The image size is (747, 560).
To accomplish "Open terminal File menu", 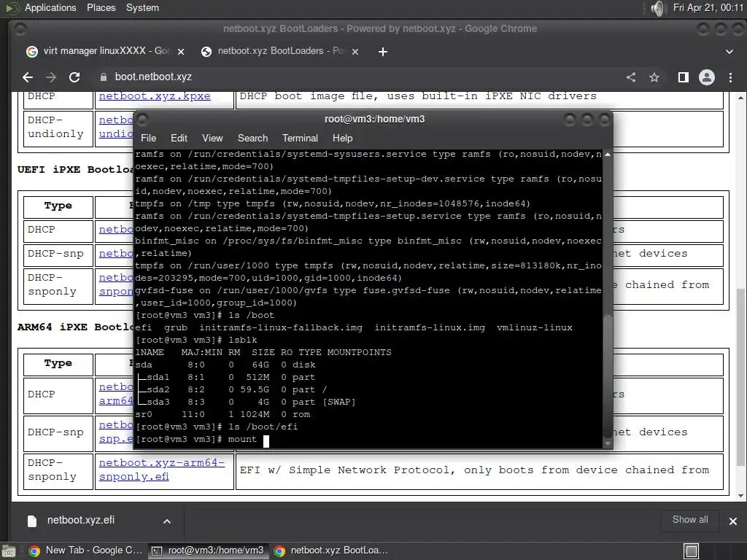I will [148, 138].
